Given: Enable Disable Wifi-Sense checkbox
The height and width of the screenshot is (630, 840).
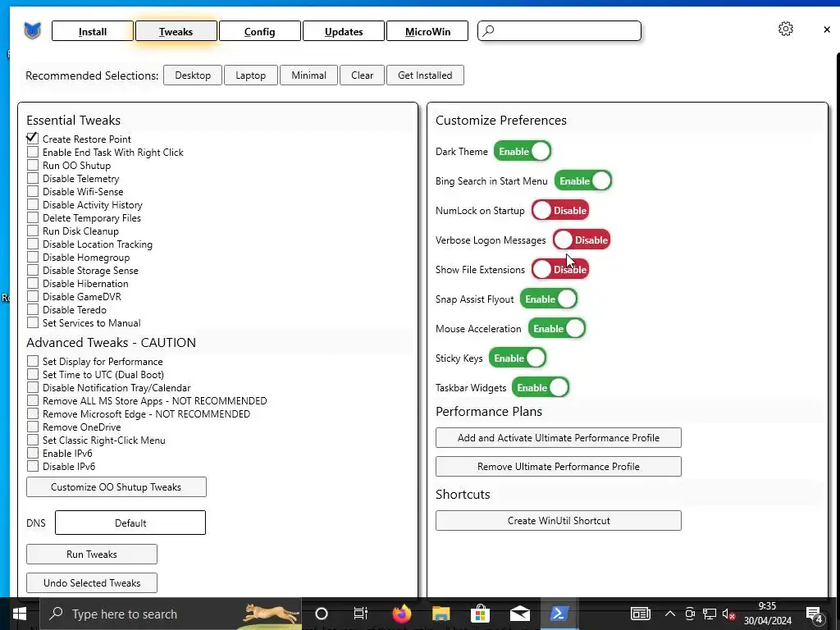Looking at the screenshot, I should coord(33,191).
